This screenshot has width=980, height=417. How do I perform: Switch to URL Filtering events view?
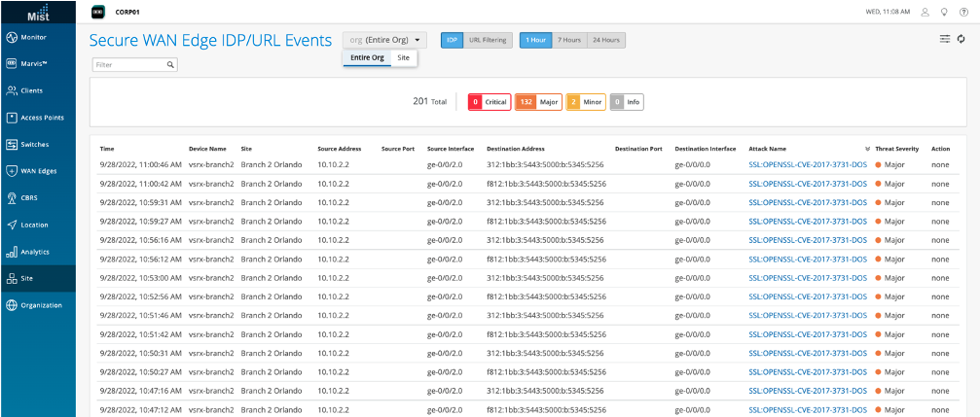point(488,40)
